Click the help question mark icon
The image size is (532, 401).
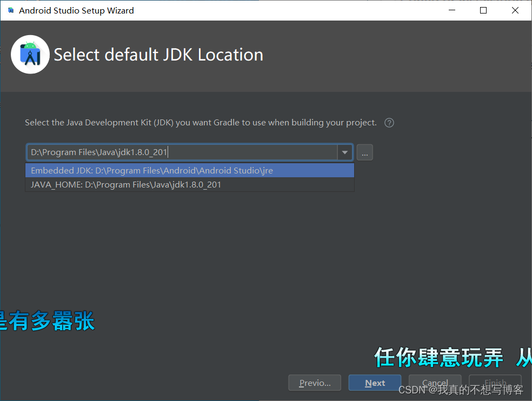(389, 123)
